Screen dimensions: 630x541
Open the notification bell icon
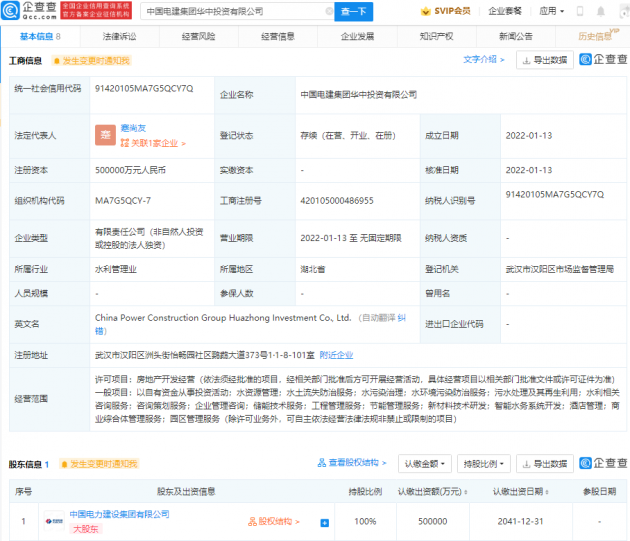[x=601, y=11]
